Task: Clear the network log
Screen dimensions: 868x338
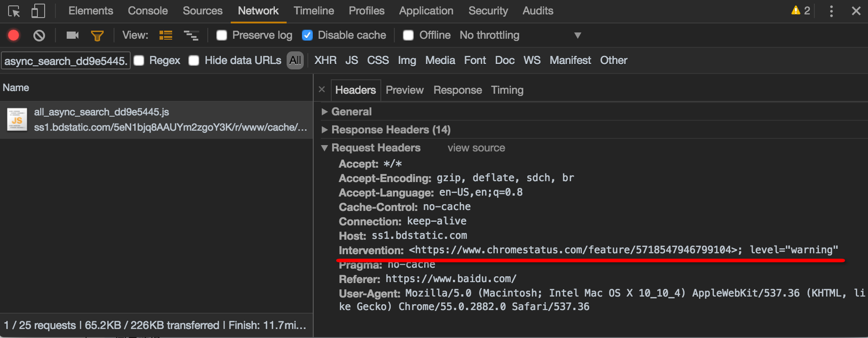Action: click(39, 35)
